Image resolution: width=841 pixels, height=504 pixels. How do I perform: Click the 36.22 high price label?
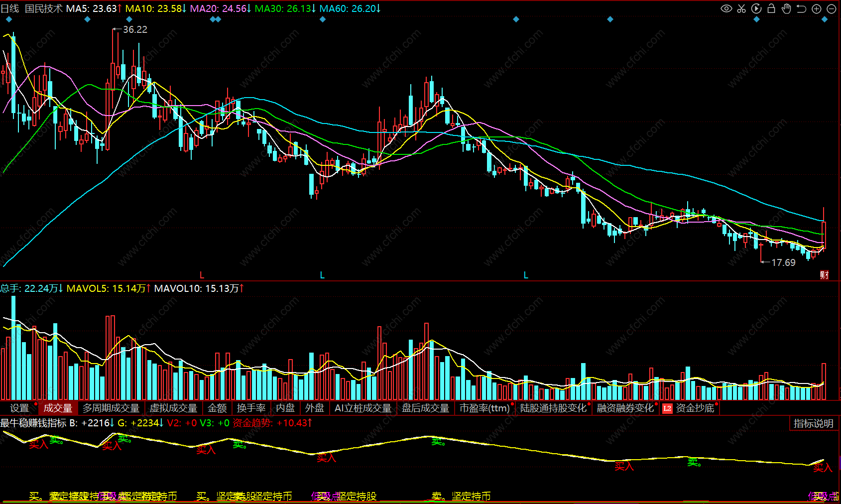[x=135, y=29]
